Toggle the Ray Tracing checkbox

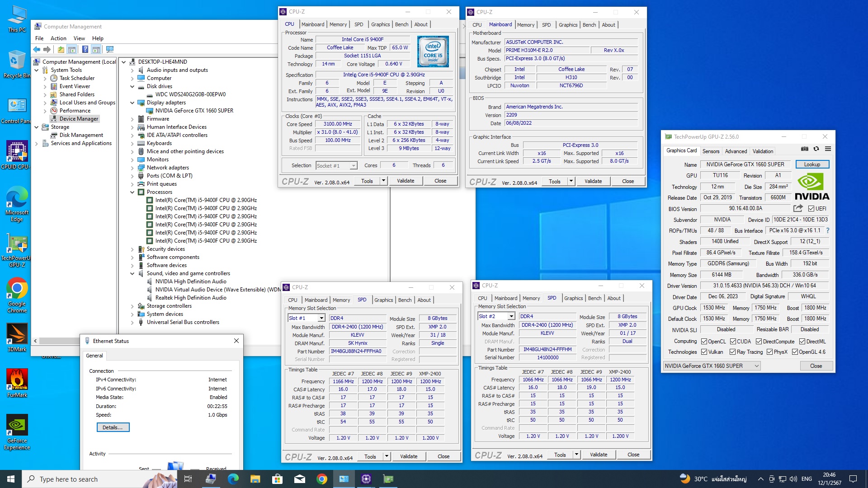tap(732, 352)
